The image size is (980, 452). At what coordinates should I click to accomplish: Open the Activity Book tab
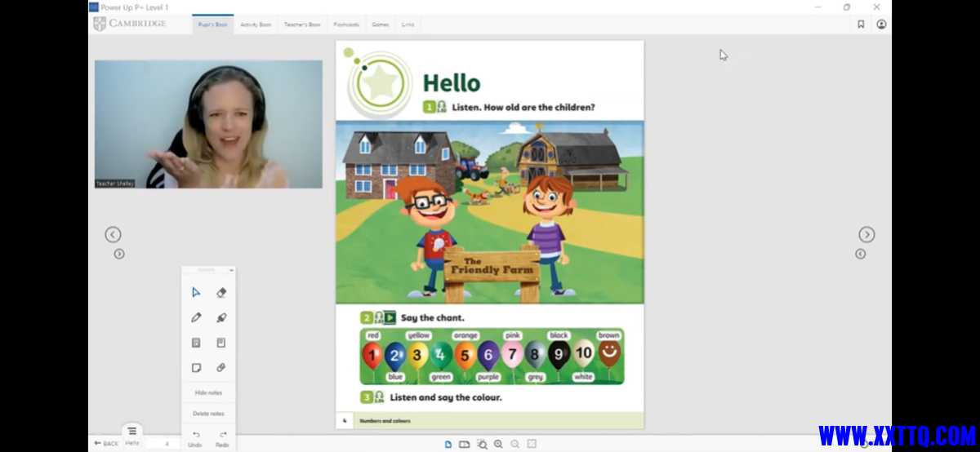(256, 24)
